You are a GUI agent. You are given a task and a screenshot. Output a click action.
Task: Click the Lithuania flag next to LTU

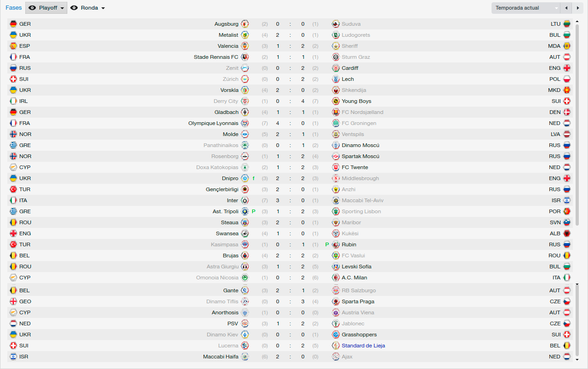click(567, 24)
